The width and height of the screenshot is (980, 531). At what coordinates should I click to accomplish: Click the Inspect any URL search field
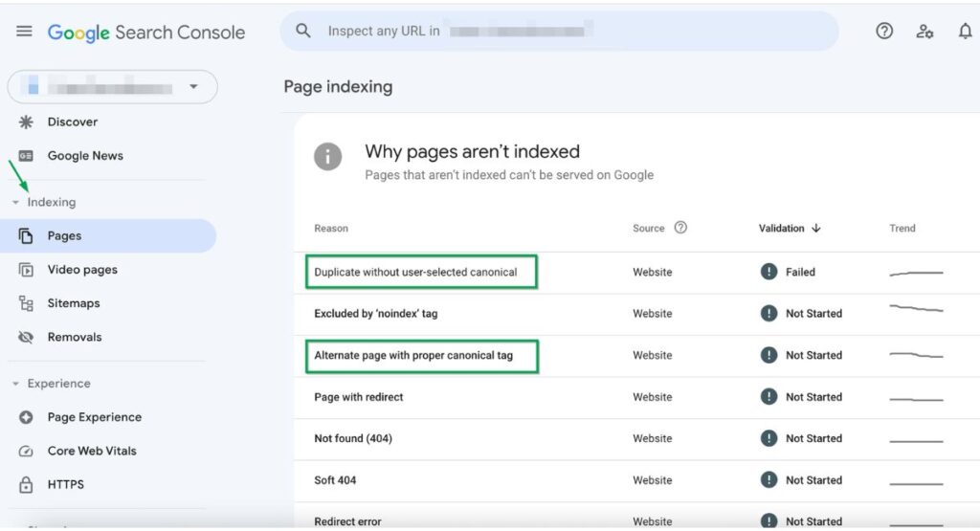click(x=559, y=31)
